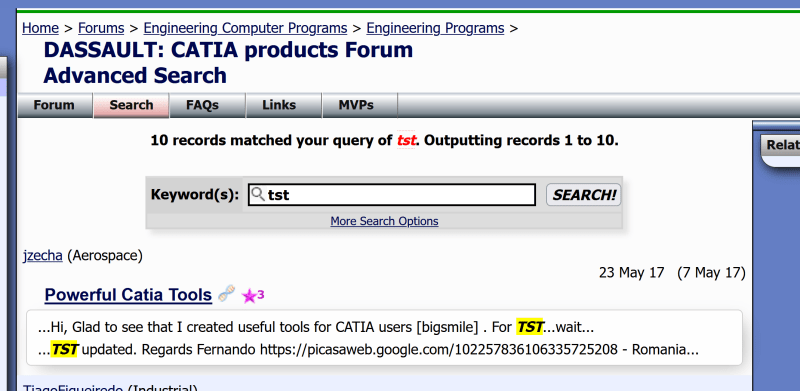Open the Links tab
This screenshot has width=800, height=391.
click(279, 105)
